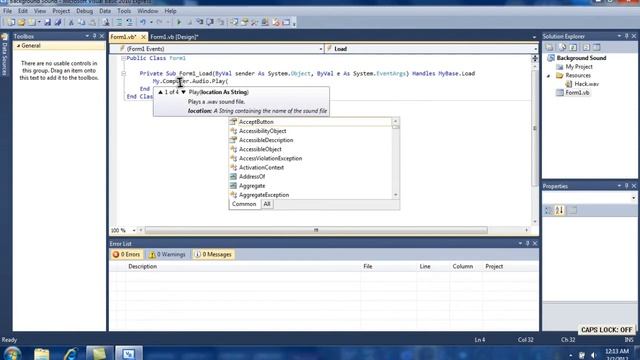Select the Common IntelliSense tab

[244, 204]
